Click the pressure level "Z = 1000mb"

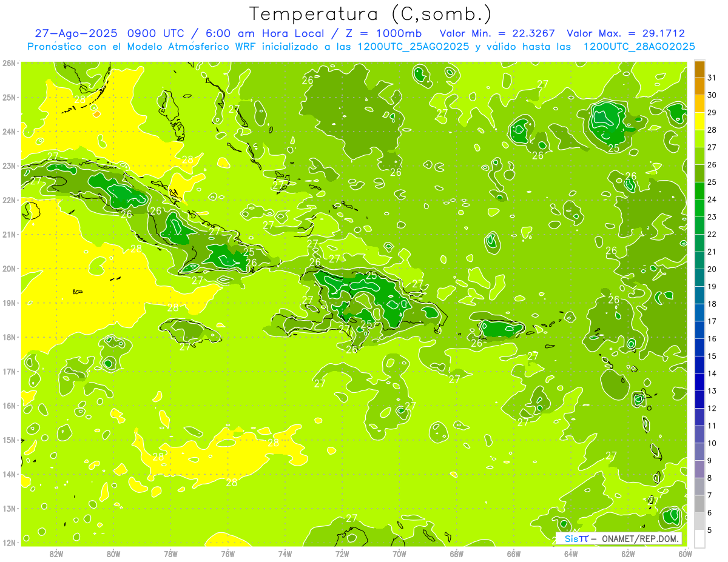click(x=383, y=33)
